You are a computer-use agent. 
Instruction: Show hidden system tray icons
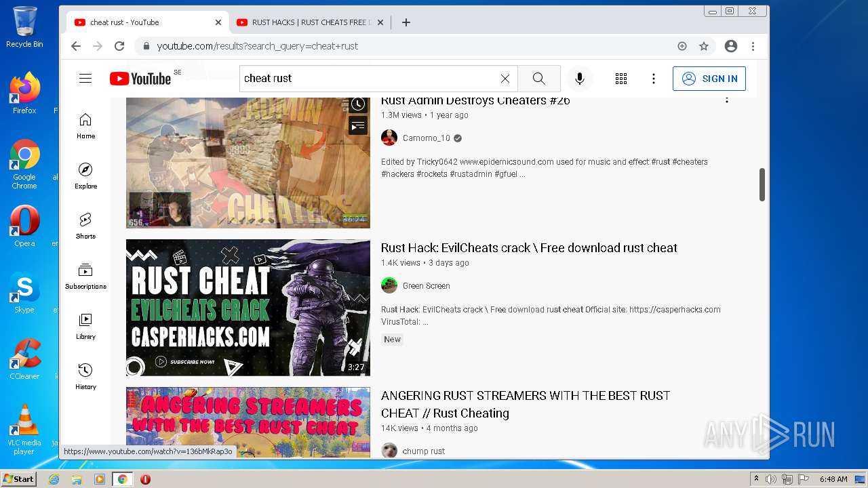[756, 479]
